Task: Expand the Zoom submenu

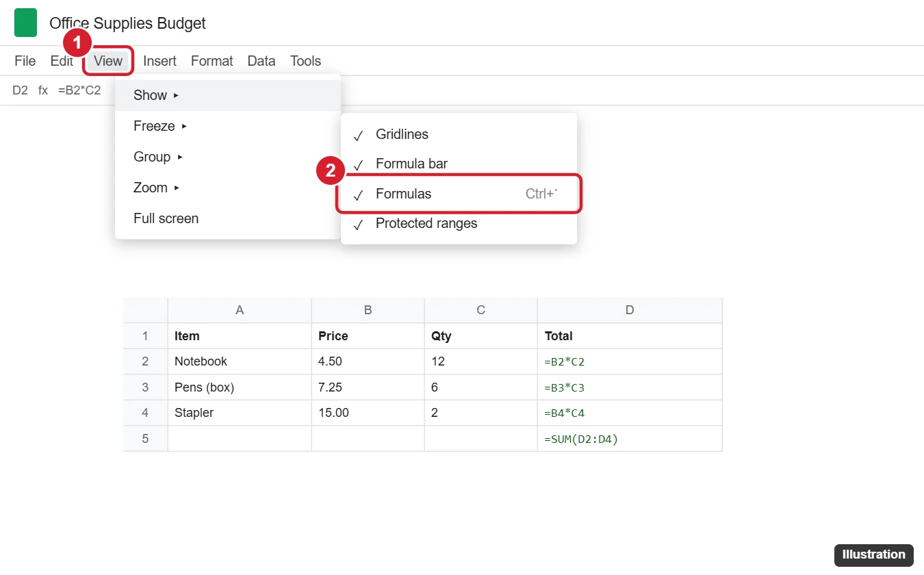Action: 228,188
